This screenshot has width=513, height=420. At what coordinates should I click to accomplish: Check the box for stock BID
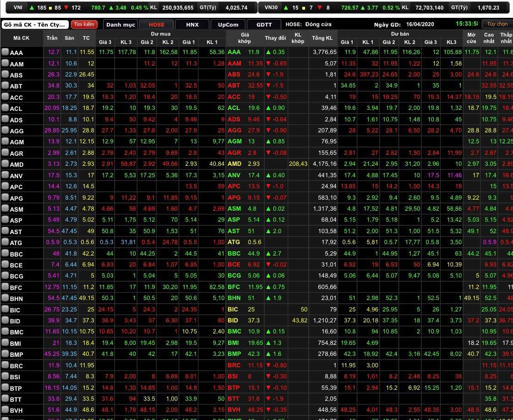point(5,321)
